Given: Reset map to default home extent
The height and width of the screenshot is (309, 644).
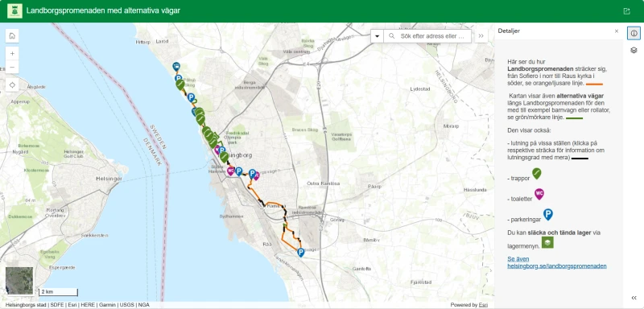Looking at the screenshot, I should pos(12,35).
